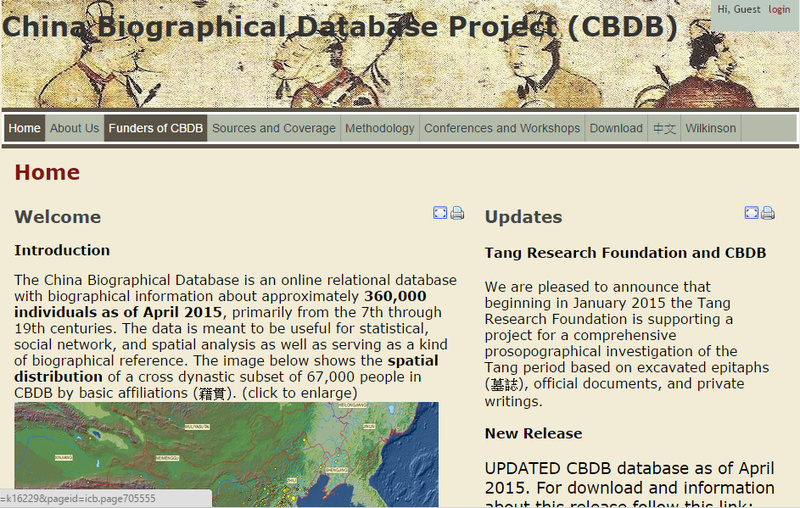The height and width of the screenshot is (508, 800).
Task: Go to the Download tab
Action: 616,128
